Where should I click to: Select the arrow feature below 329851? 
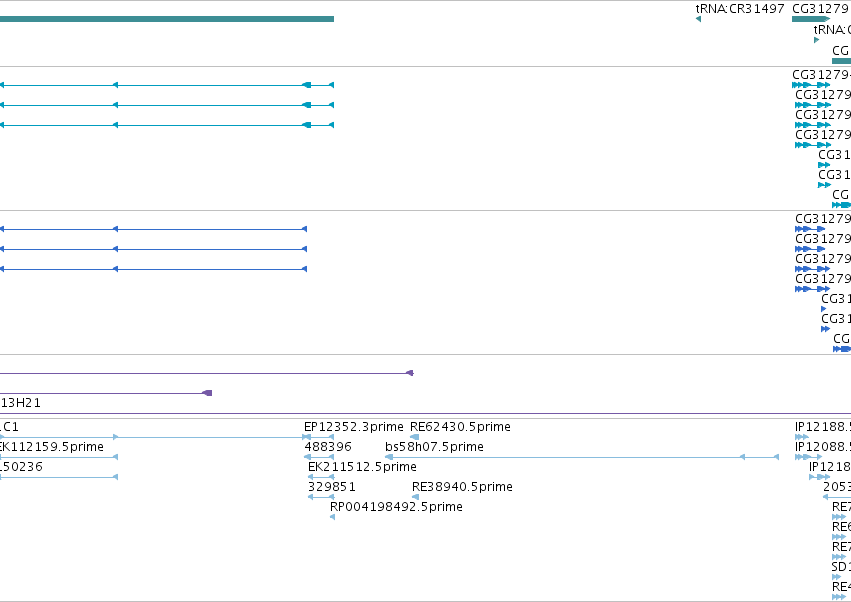click(321, 497)
